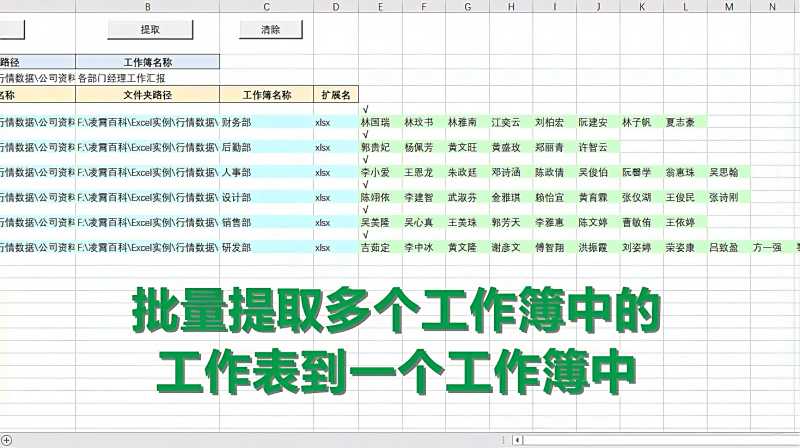
Task: Click the 扩展名 header cell
Action: 336,96
